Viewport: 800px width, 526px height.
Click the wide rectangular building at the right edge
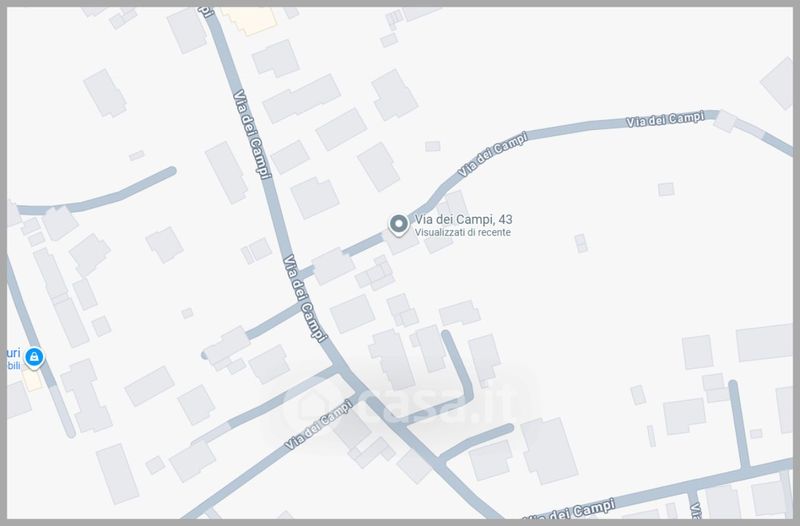coord(764,342)
